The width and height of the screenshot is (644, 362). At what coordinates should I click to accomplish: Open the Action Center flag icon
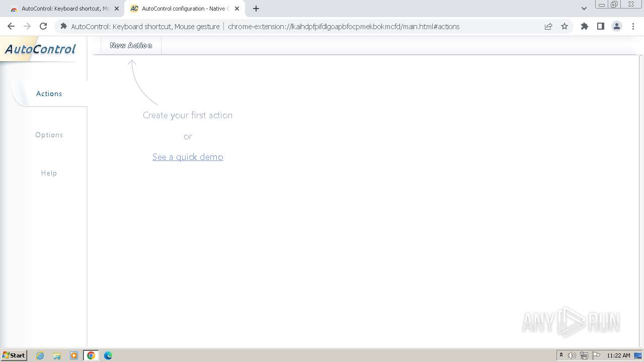pos(596,355)
